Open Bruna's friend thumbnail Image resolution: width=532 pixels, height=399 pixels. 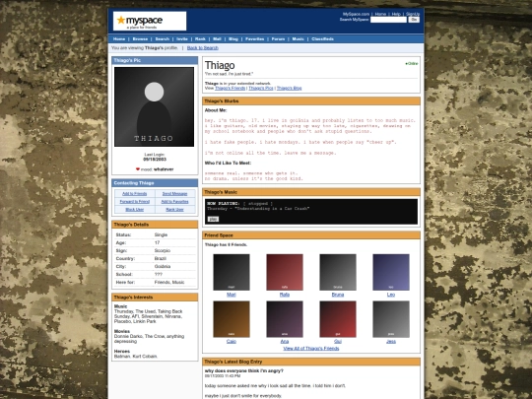pyautogui.click(x=338, y=272)
